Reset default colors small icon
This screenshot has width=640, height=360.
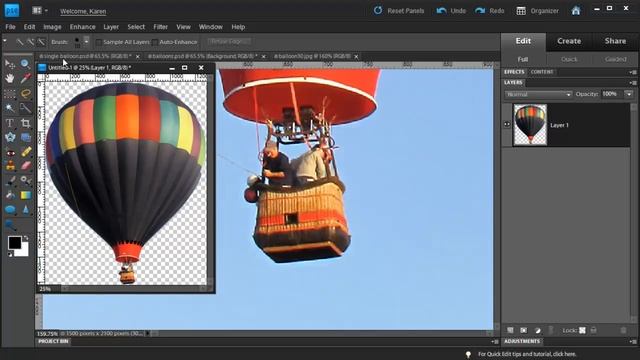pos(11,254)
